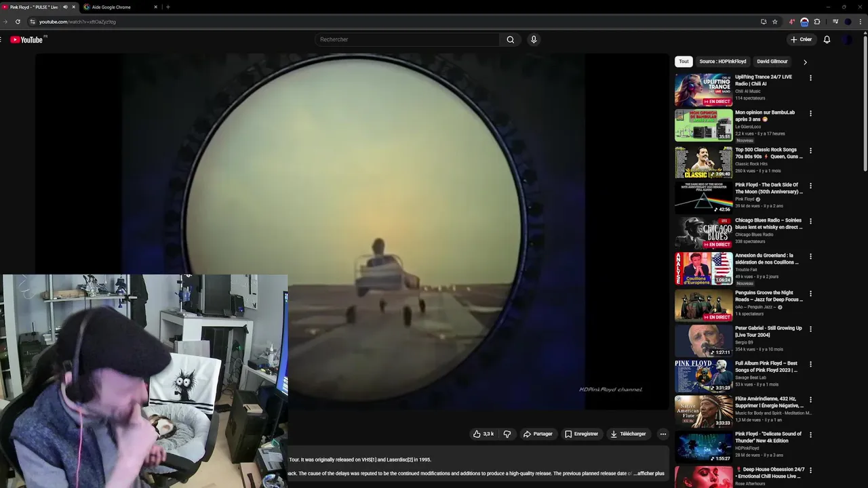Open Full Album Pink Floyd thumbnail
Image resolution: width=868 pixels, height=488 pixels.
tap(703, 376)
